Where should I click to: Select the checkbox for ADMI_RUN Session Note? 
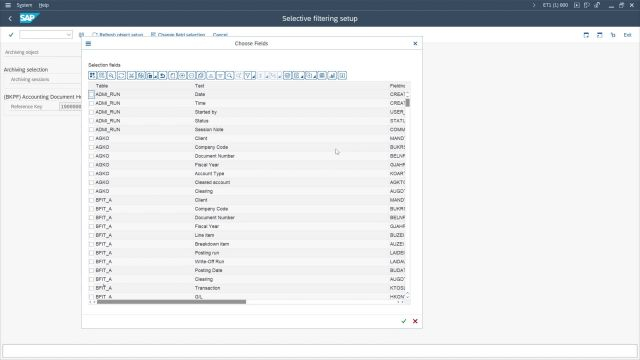click(91, 129)
